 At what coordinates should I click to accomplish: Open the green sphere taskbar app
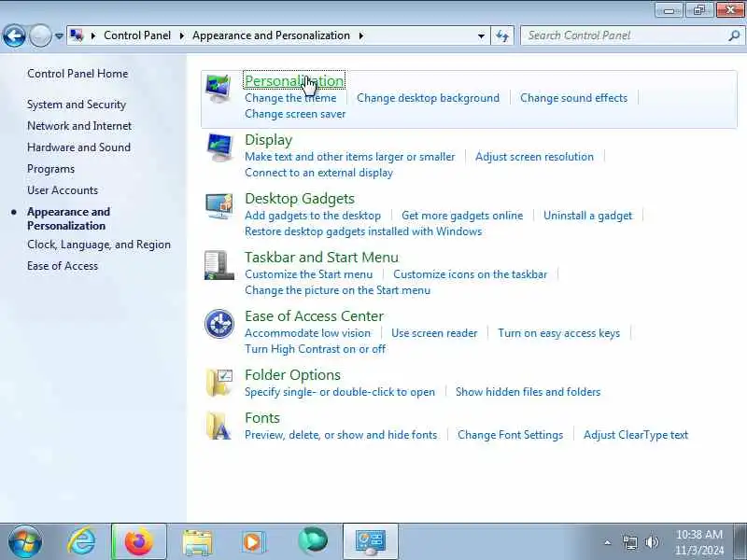(x=313, y=540)
